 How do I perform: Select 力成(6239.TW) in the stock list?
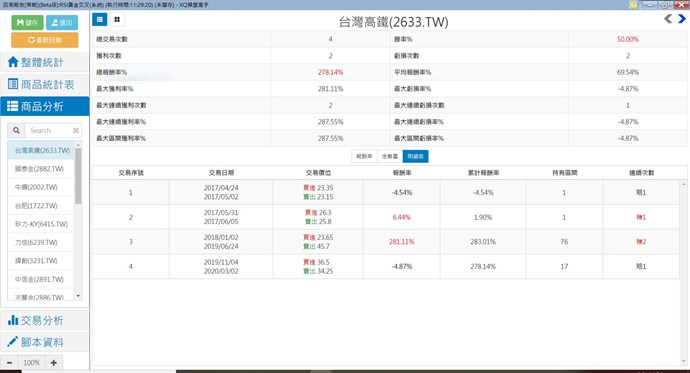click(41, 242)
